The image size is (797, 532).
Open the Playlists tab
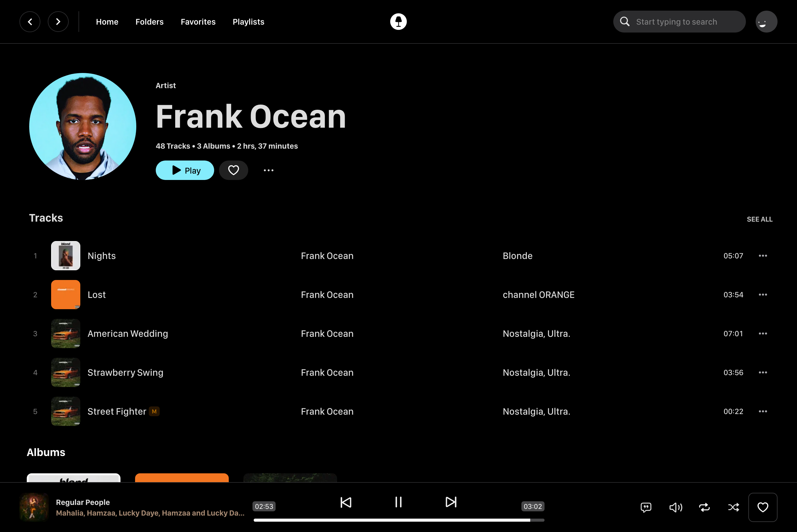[249, 22]
